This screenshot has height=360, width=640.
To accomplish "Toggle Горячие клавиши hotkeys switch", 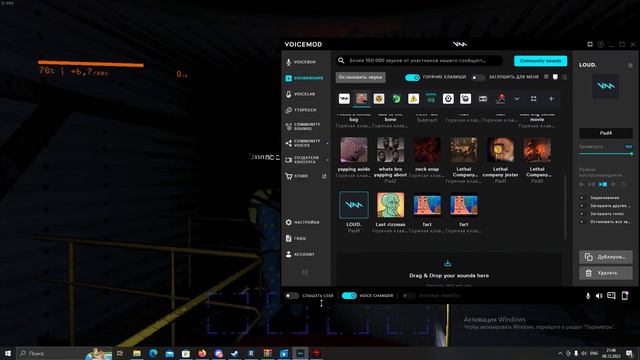I will click(x=412, y=77).
